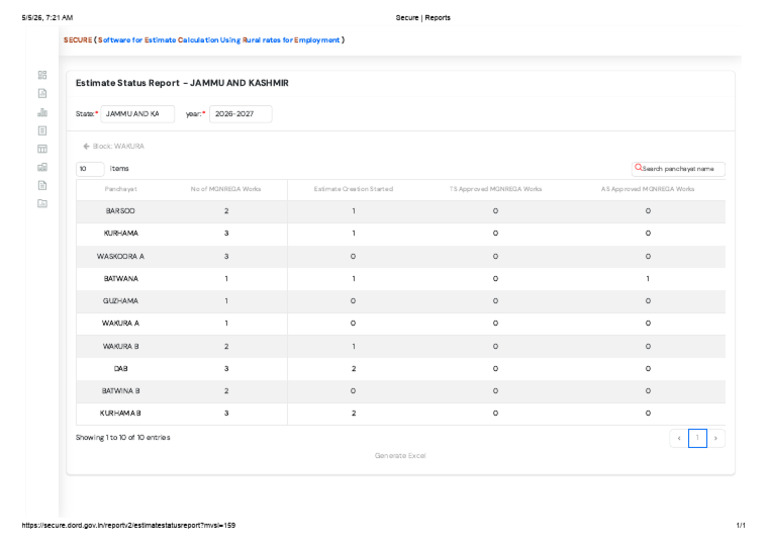Select the WAKURA B panchayat name
Viewport: 768px width, 543px height.
120,346
